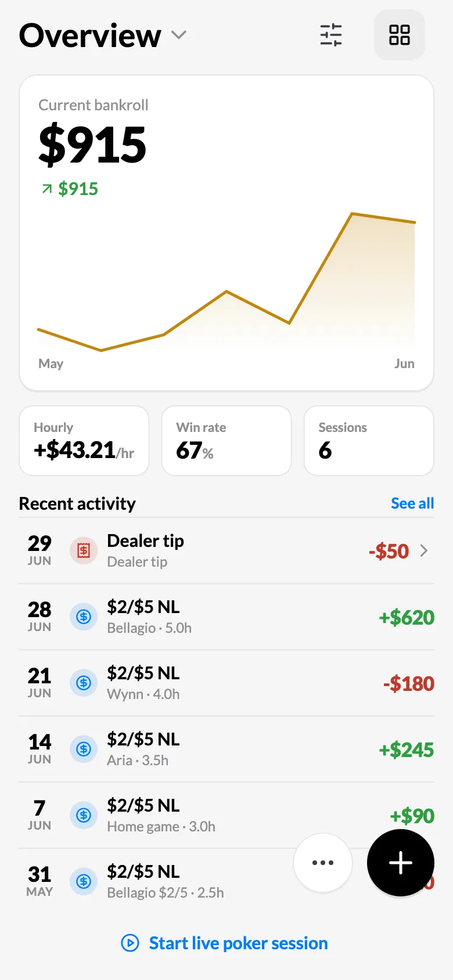Expand Dealer tip entry via right chevron
The image size is (453, 980).
(424, 550)
